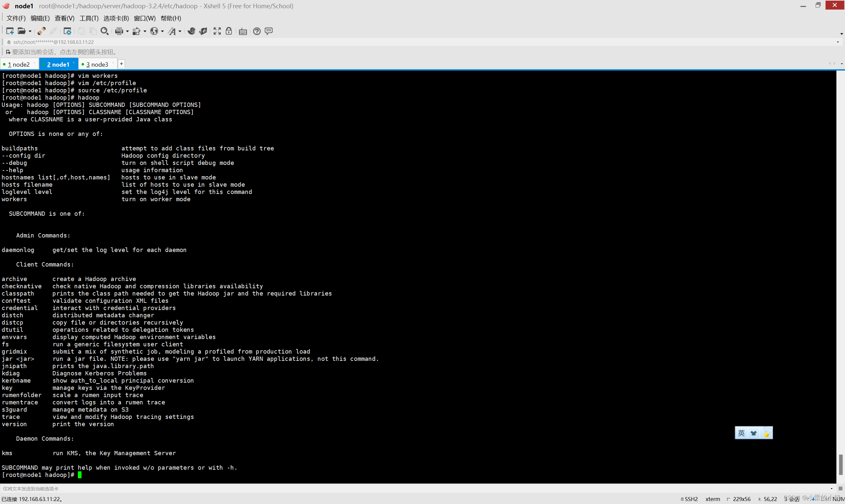This screenshot has height=504, width=845.
Task: Expand the toolbar overflow arrow
Action: click(842, 34)
